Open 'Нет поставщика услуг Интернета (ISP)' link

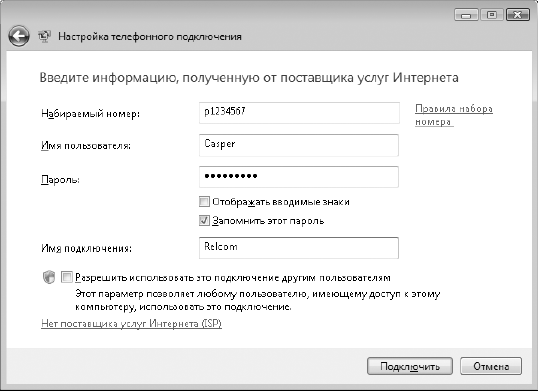click(131, 323)
